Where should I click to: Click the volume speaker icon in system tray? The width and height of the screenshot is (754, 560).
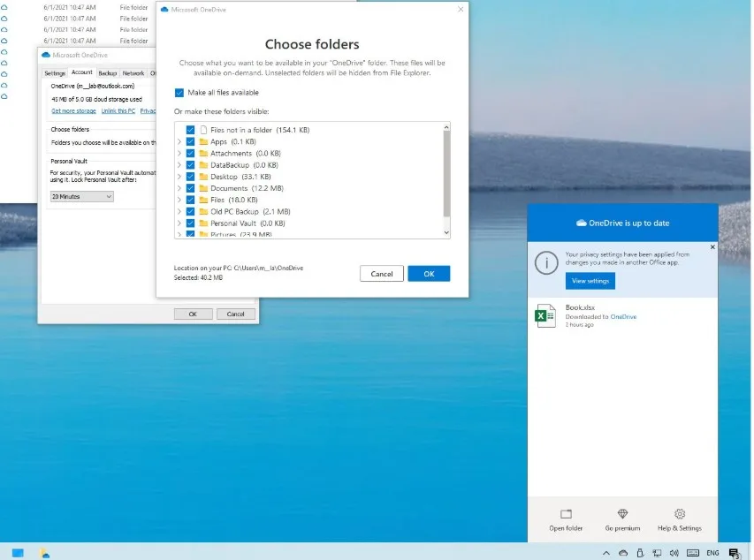click(674, 552)
